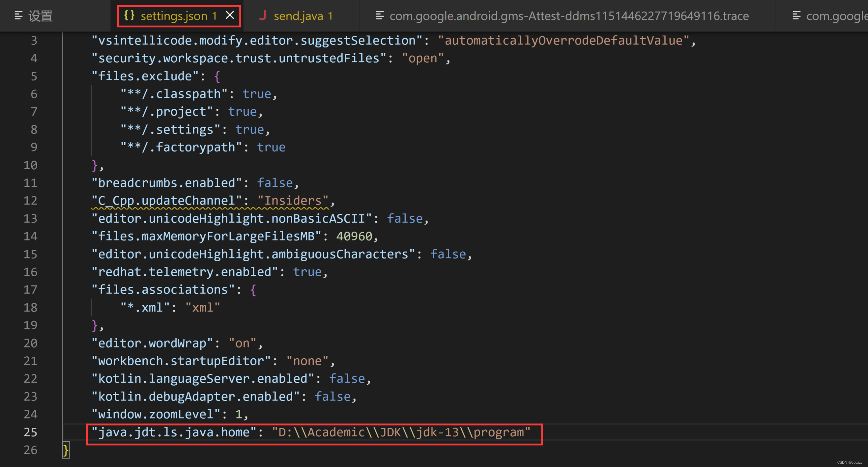Image resolution: width=868 pixels, height=468 pixels.
Task: Click the "Insiders" string value
Action: tap(293, 201)
